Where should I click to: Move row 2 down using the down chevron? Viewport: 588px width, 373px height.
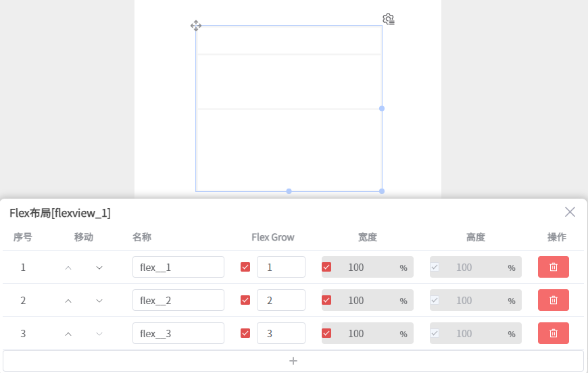[x=99, y=301]
